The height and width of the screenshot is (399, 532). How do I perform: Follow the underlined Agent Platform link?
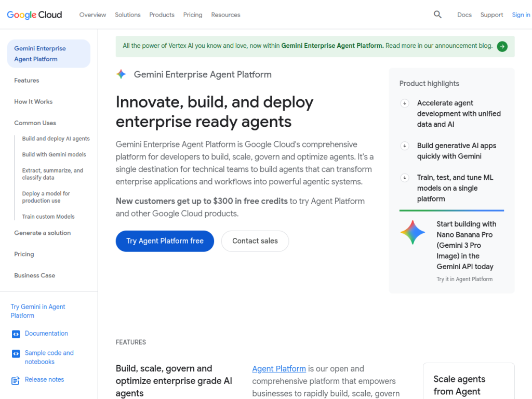tap(279, 369)
